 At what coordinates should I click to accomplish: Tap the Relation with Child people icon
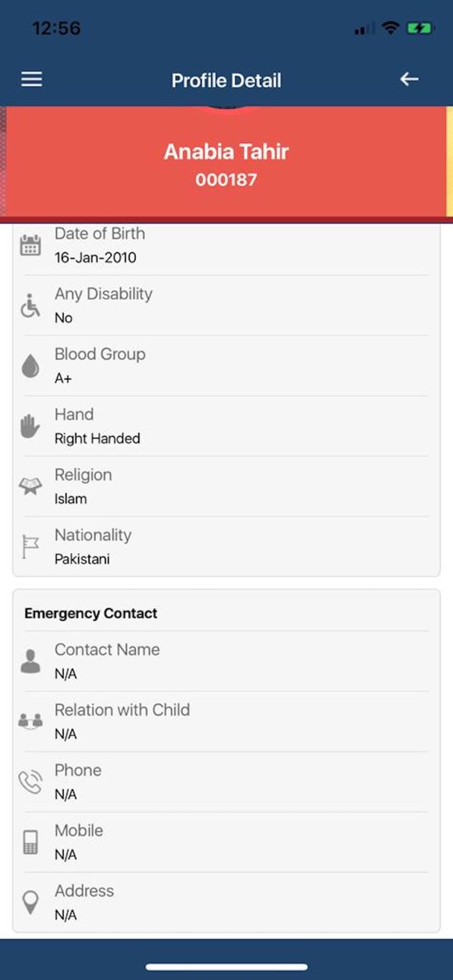point(30,722)
